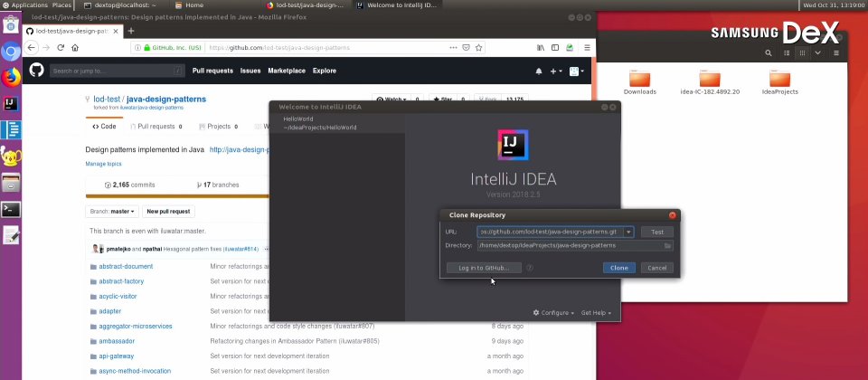Switch to the Pull requests repo tab

pyautogui.click(x=156, y=127)
